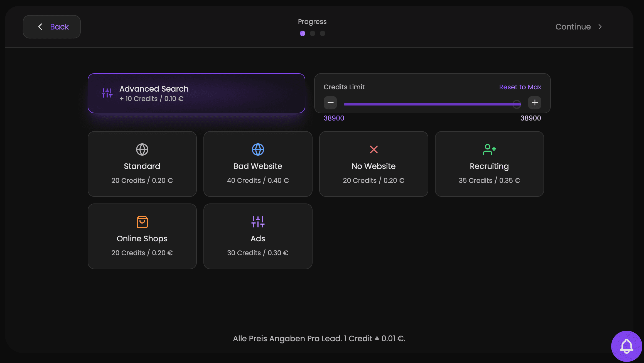Click the Back arrow chevron
This screenshot has width=644, height=363.
click(x=40, y=27)
